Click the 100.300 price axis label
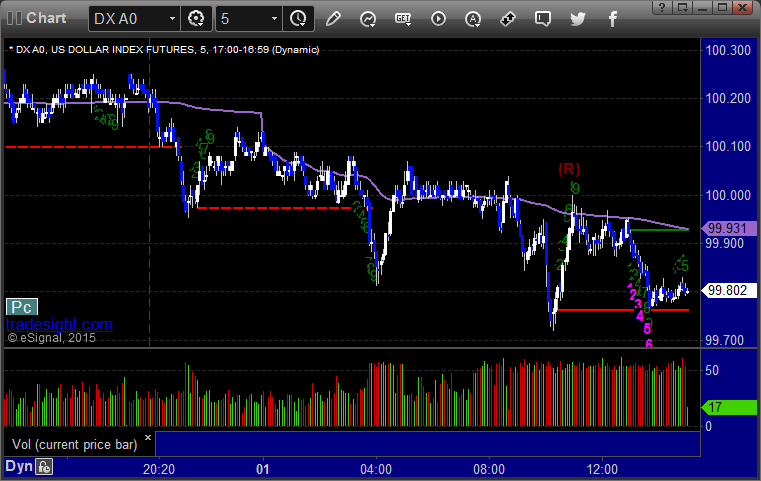761x481 pixels. 728,50
